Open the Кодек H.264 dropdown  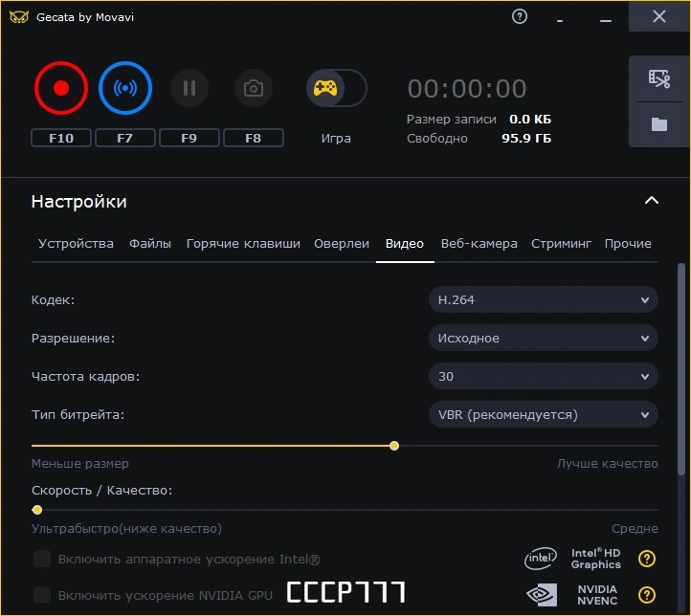tap(544, 299)
